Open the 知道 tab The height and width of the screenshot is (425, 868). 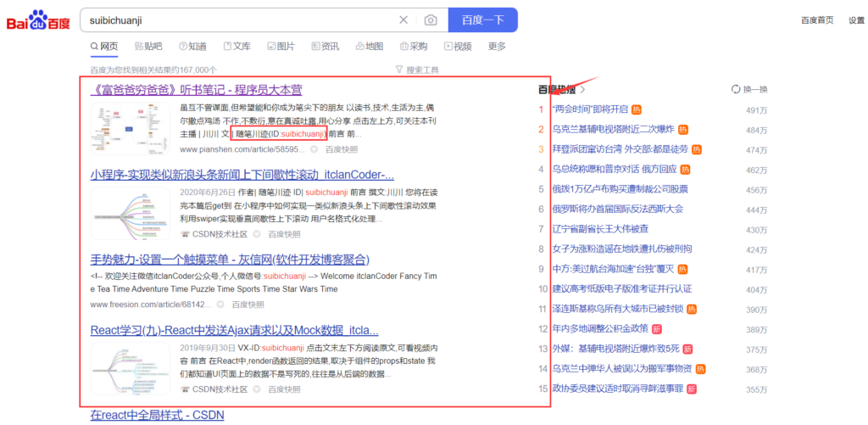pyautogui.click(x=192, y=47)
